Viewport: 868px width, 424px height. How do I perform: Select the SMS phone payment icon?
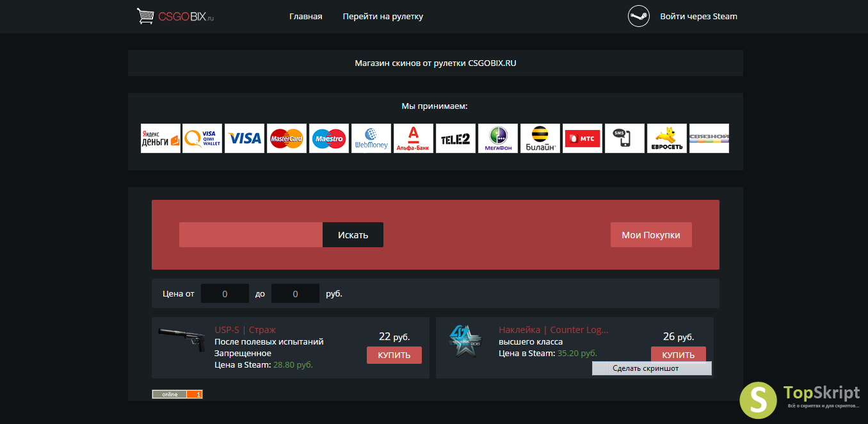click(x=625, y=138)
